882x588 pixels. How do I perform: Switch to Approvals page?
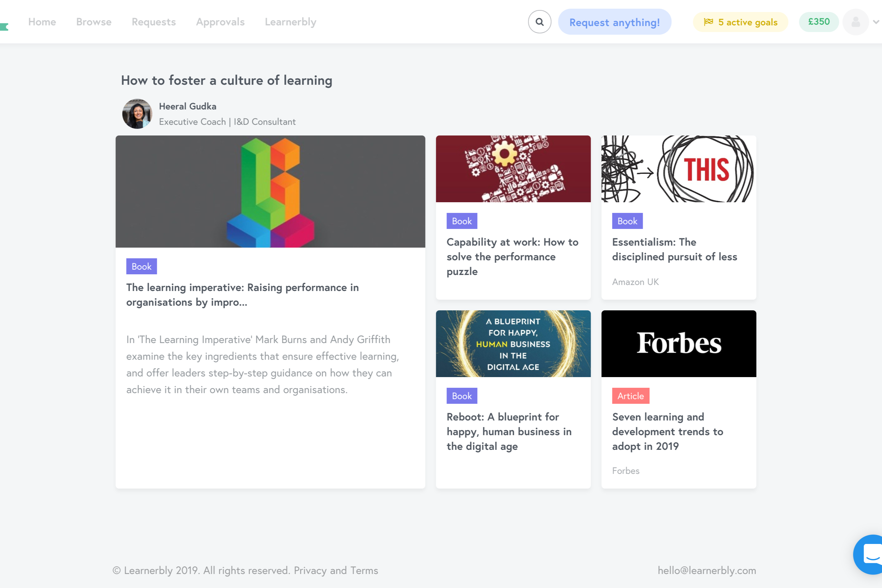click(x=221, y=22)
